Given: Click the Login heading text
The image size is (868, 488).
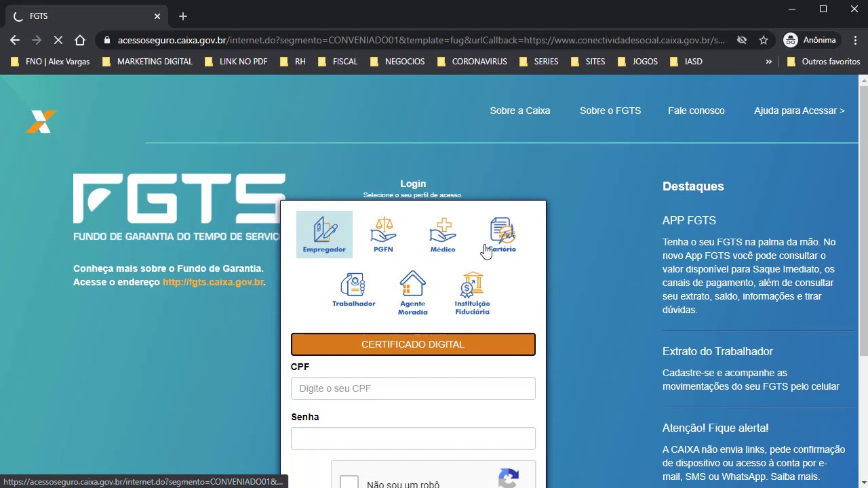Looking at the screenshot, I should (x=413, y=184).
